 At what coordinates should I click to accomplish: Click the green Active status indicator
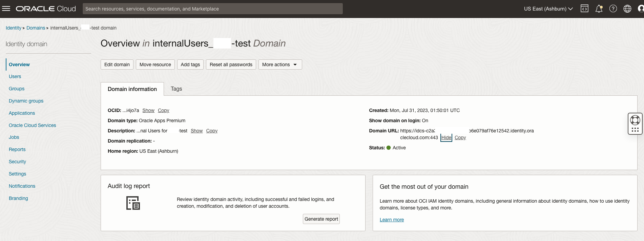(389, 148)
